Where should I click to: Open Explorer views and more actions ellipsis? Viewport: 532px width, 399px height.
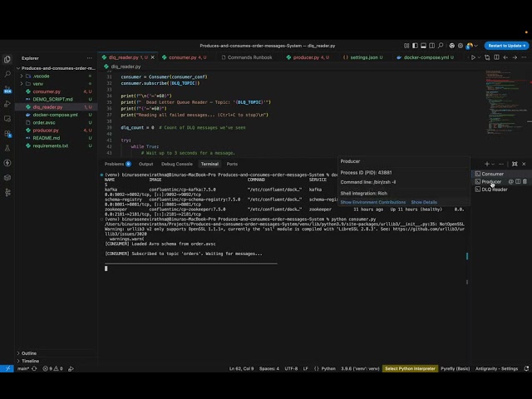pyautogui.click(x=89, y=58)
